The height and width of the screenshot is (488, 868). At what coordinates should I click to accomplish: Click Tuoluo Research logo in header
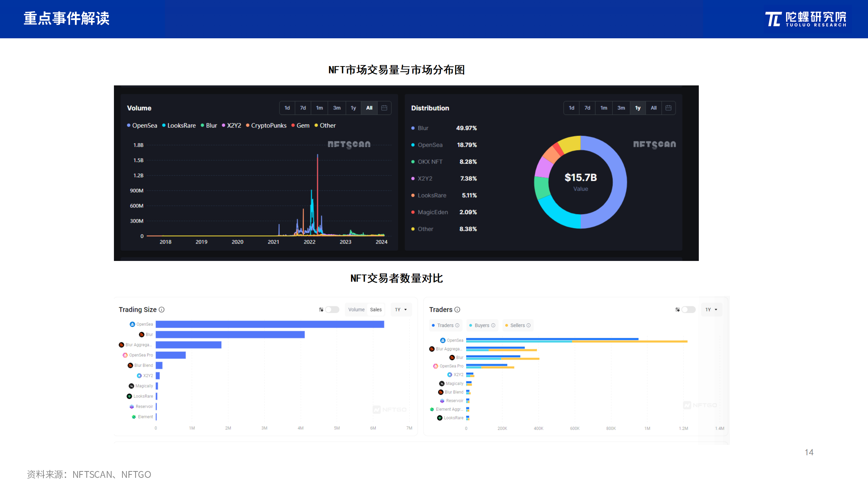pyautogui.click(x=806, y=19)
